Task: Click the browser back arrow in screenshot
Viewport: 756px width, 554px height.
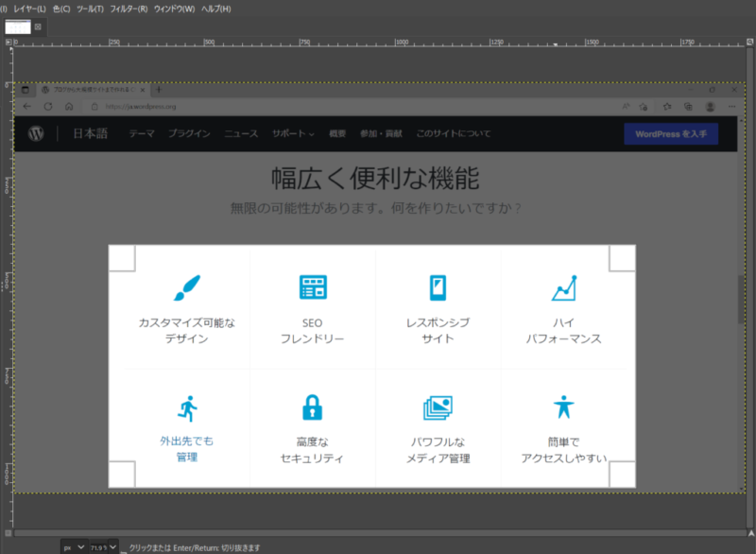Action: coord(27,107)
